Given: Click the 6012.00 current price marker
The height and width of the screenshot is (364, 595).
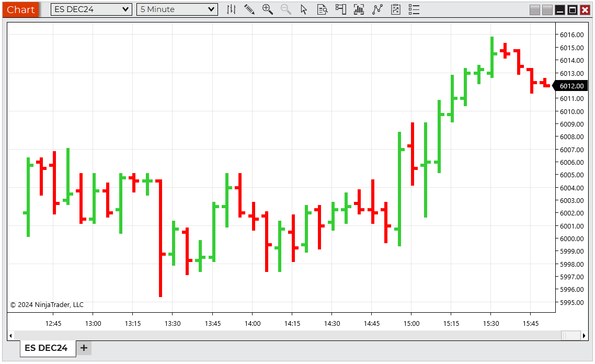Looking at the screenshot, I should pyautogui.click(x=571, y=86).
